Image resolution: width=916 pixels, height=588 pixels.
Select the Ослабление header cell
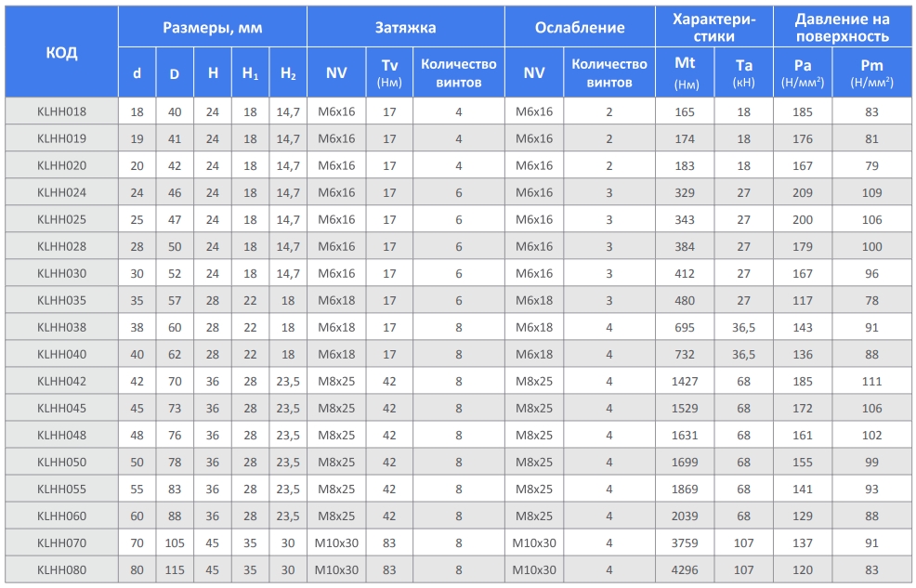click(580, 28)
